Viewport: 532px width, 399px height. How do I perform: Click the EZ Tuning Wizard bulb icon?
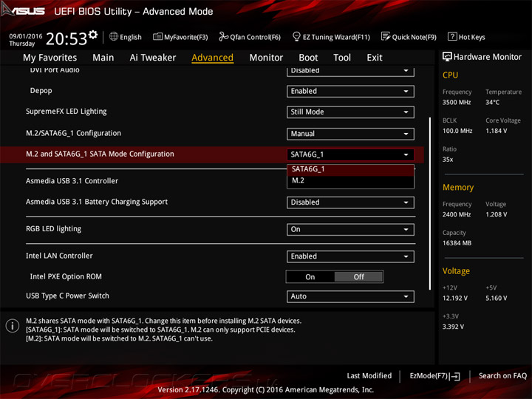point(296,36)
